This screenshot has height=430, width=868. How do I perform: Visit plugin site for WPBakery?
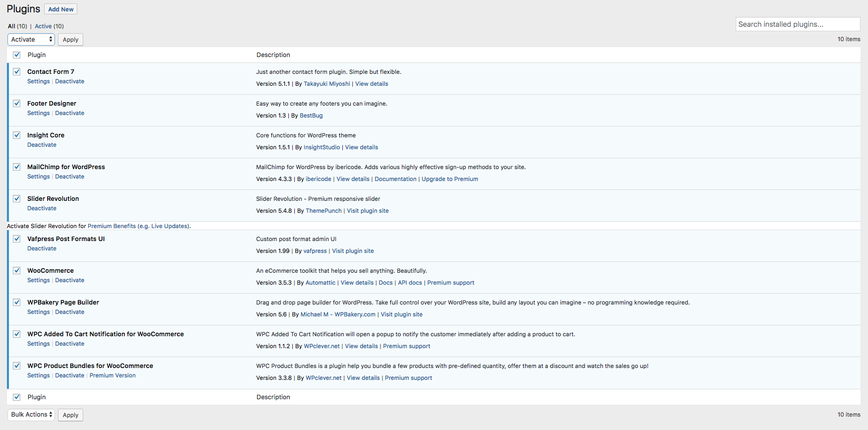tap(402, 314)
